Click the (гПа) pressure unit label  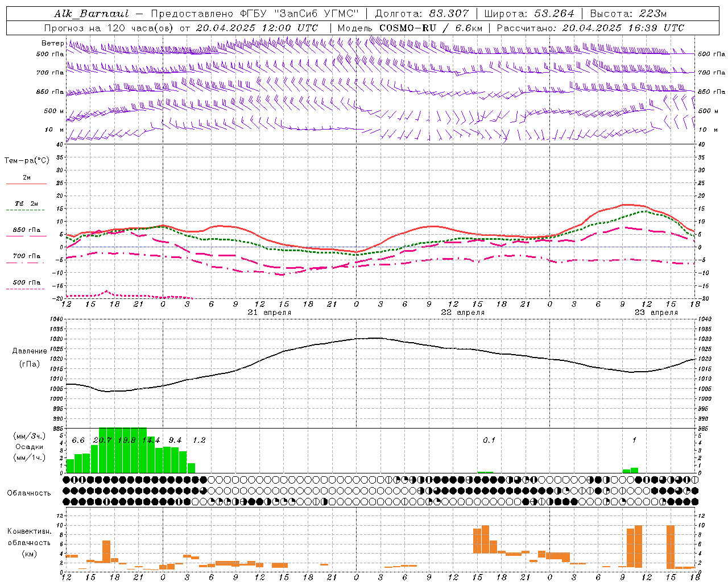30,364
